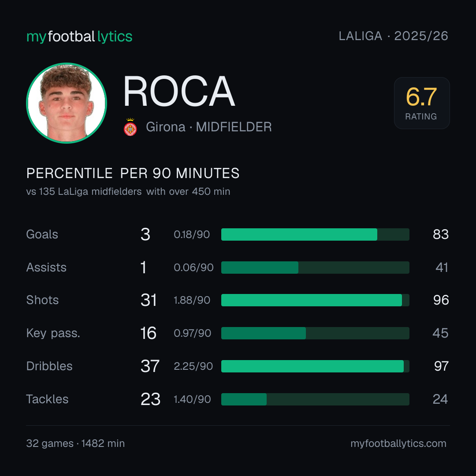Click the Girona club crest icon
The width and height of the screenshot is (476, 476).
coord(130,127)
